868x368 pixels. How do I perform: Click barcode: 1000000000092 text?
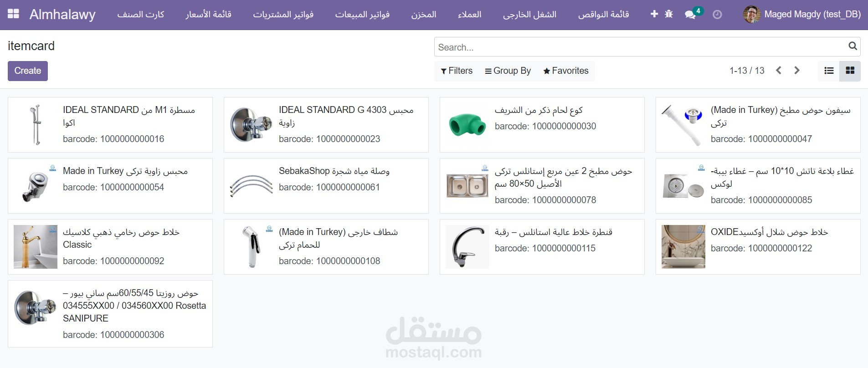tap(113, 261)
